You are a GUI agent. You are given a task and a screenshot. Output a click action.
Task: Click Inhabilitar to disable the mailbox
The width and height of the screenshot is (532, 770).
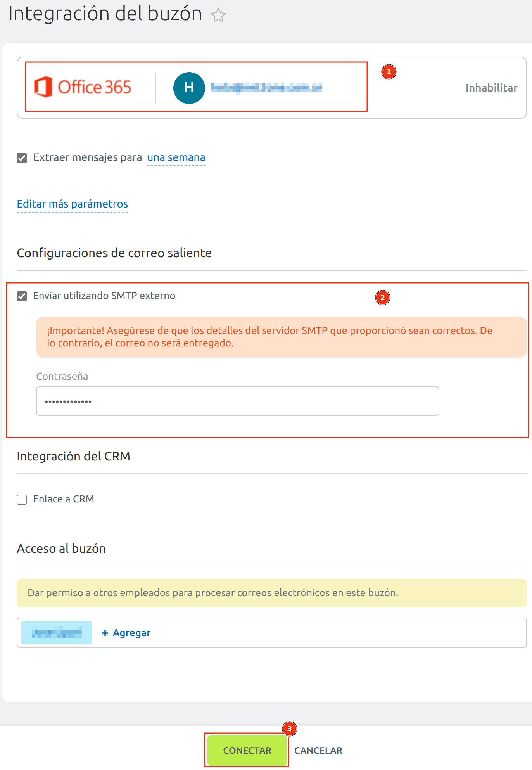[491, 88]
